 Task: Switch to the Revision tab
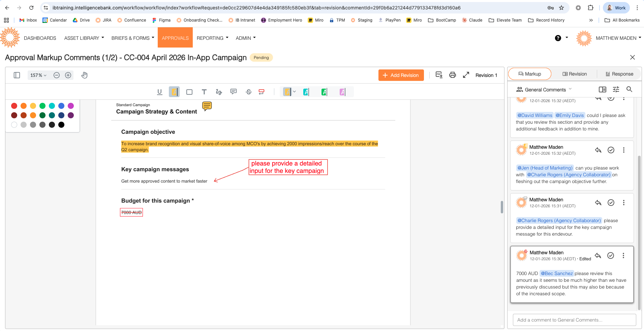pyautogui.click(x=574, y=74)
